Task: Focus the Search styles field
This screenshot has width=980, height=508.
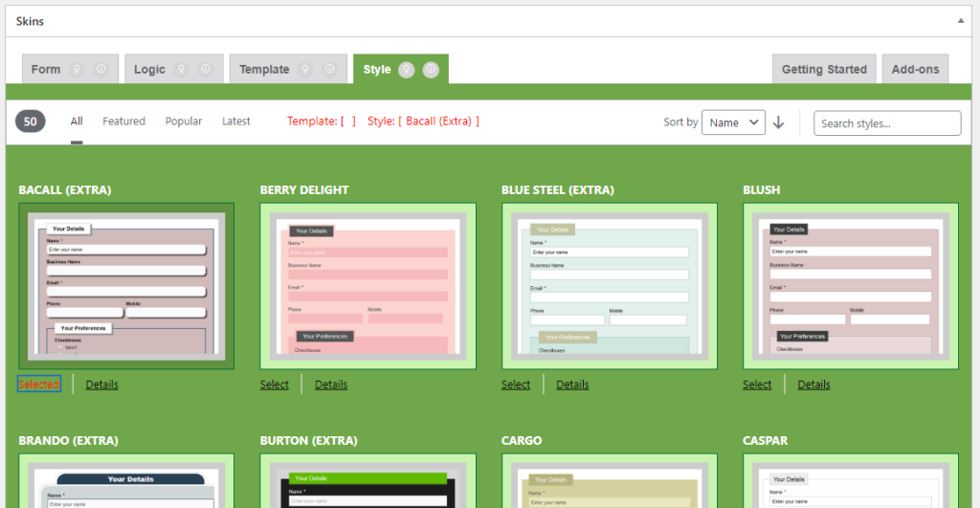Action: (887, 123)
